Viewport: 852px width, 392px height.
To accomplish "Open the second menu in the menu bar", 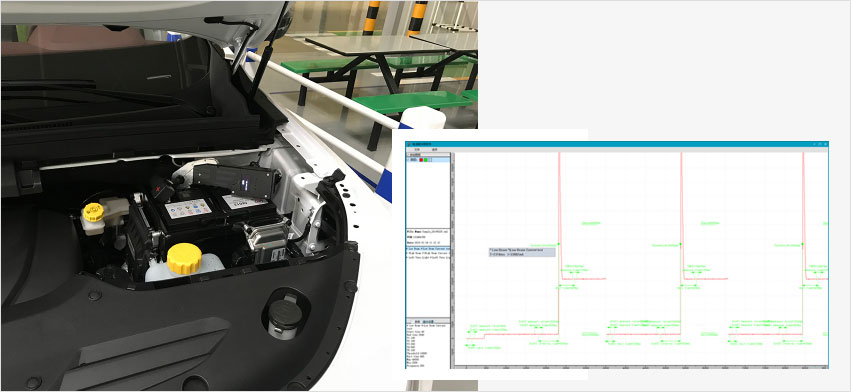I will (435, 150).
